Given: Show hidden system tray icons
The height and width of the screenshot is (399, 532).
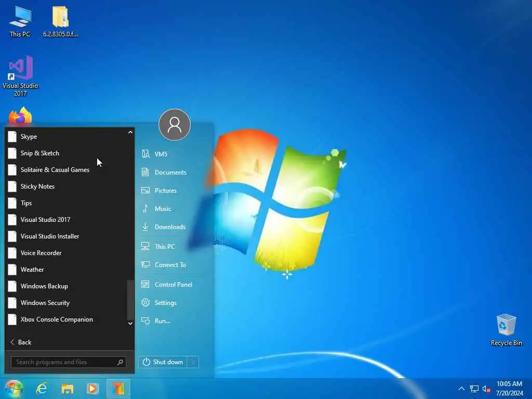Looking at the screenshot, I should (x=461, y=389).
